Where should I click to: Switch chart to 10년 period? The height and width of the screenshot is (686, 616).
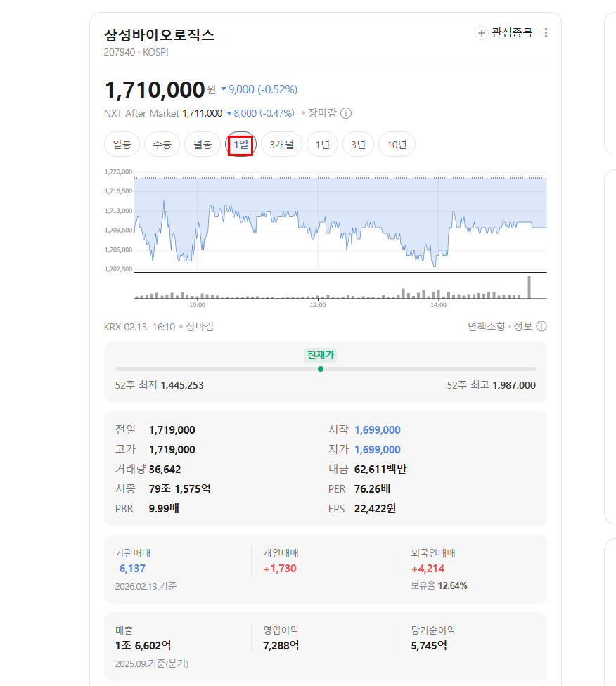[x=397, y=144]
